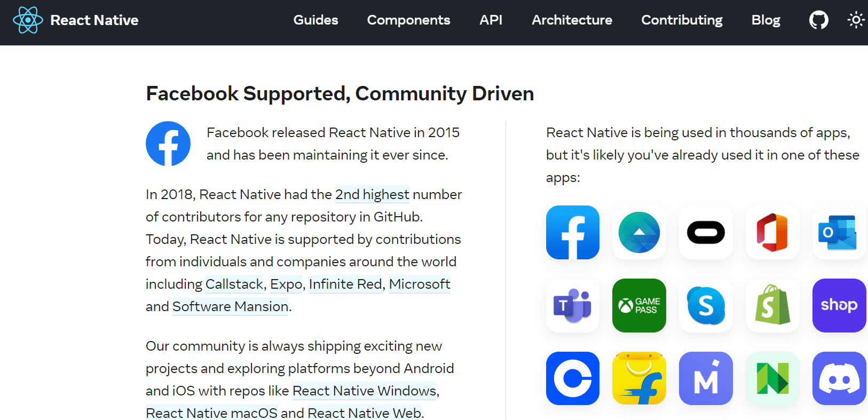The width and height of the screenshot is (868, 420).
Task: Open the Software Mansion link
Action: click(230, 306)
